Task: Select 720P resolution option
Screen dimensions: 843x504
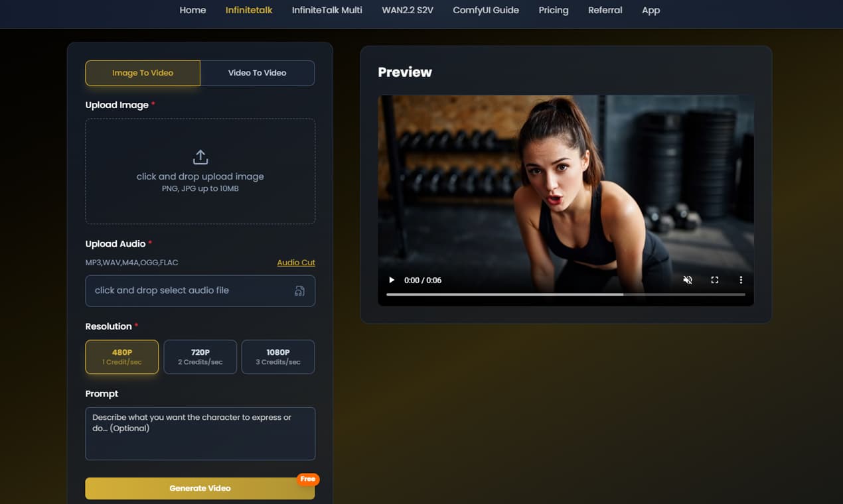Action: pos(200,357)
